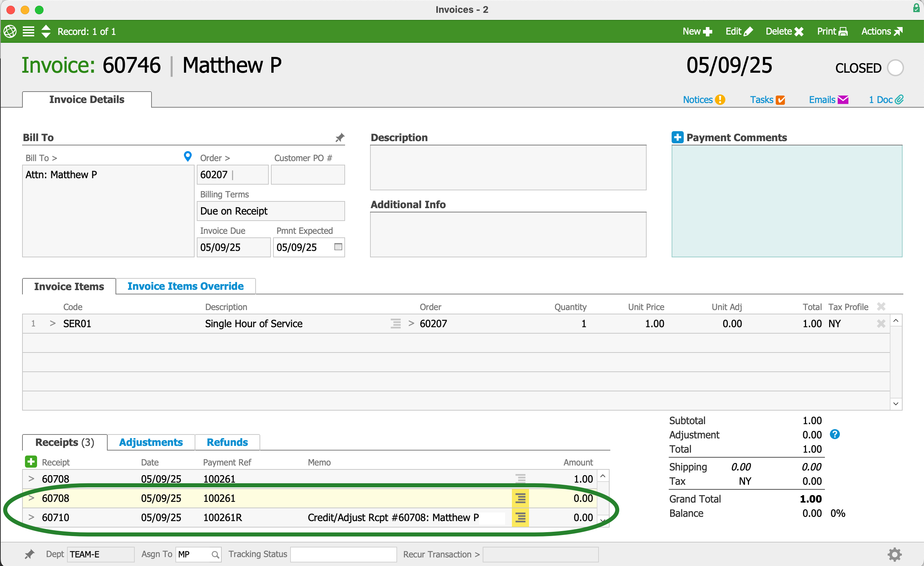Switch to Invoice Items Override tab

(185, 286)
